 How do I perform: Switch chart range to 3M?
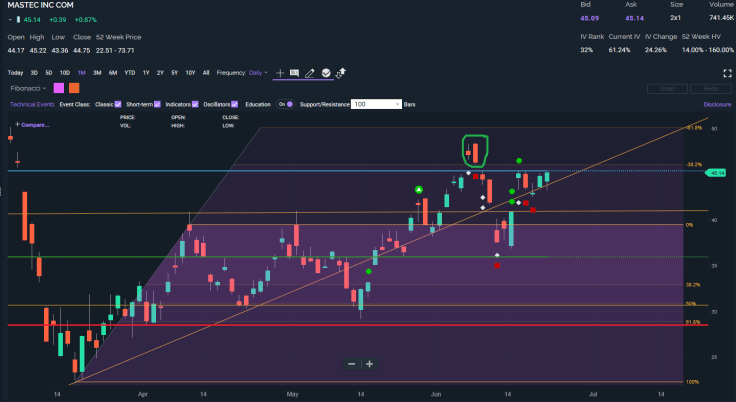pyautogui.click(x=97, y=73)
